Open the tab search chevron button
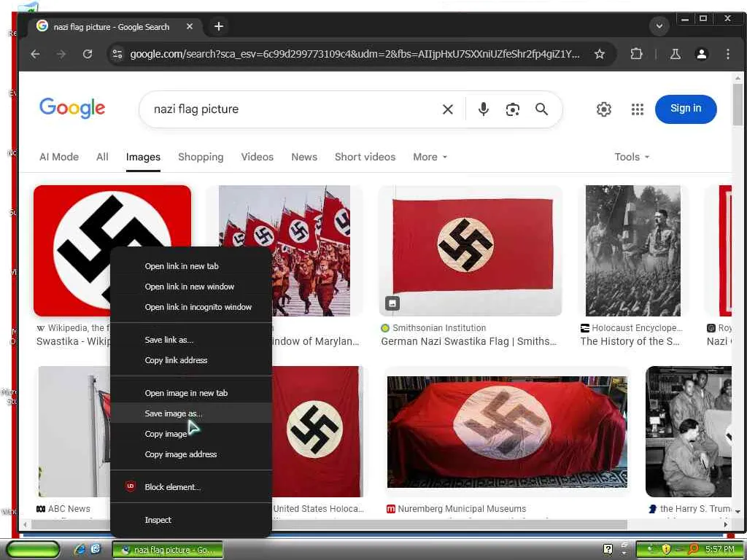The image size is (747, 560). 659,26
